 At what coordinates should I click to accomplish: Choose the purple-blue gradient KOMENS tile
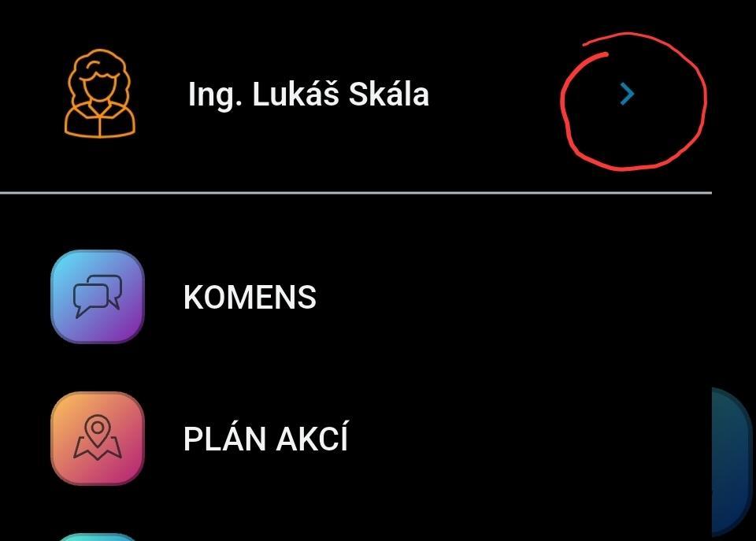click(x=98, y=297)
